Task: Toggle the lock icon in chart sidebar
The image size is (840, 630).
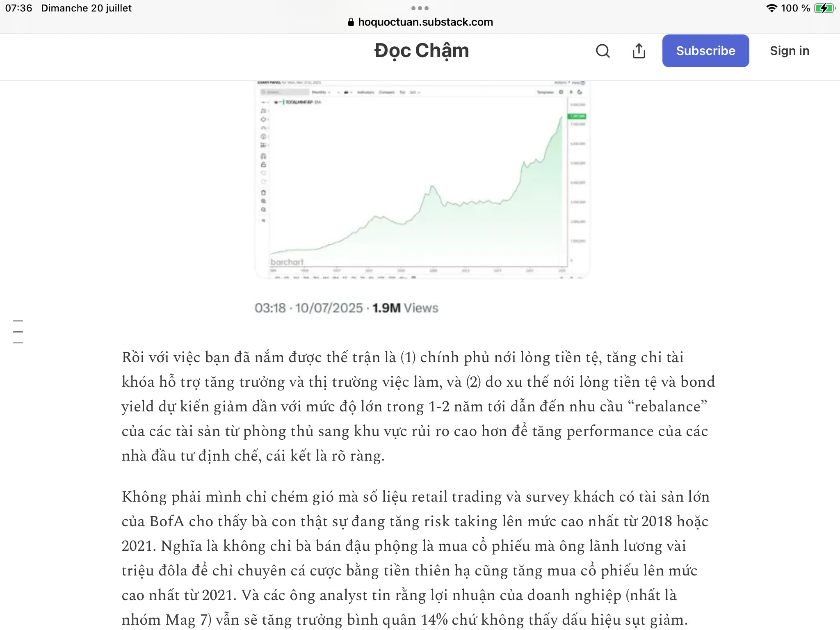Action: pyautogui.click(x=263, y=164)
